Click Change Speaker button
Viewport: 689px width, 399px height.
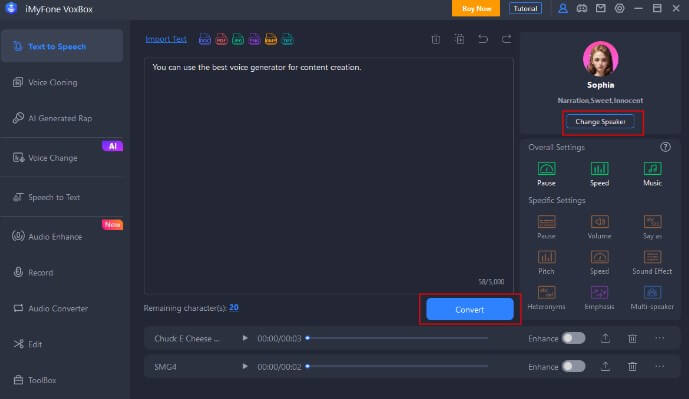point(600,122)
